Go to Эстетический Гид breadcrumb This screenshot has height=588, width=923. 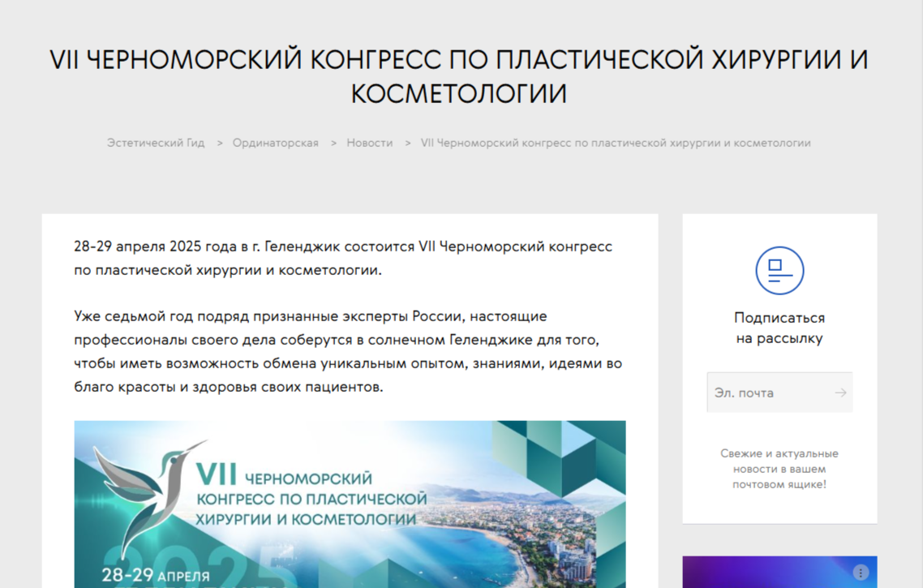tap(156, 143)
